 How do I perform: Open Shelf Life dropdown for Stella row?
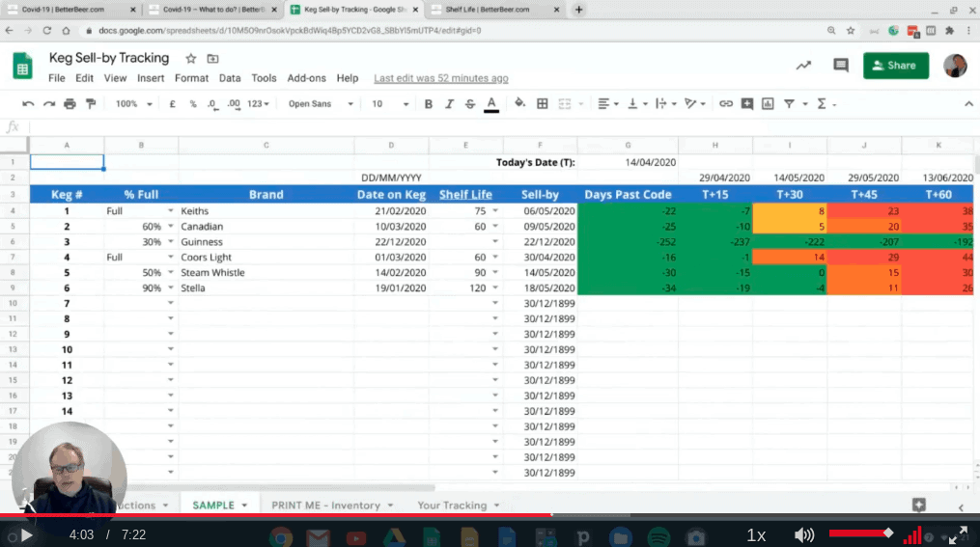(x=495, y=287)
